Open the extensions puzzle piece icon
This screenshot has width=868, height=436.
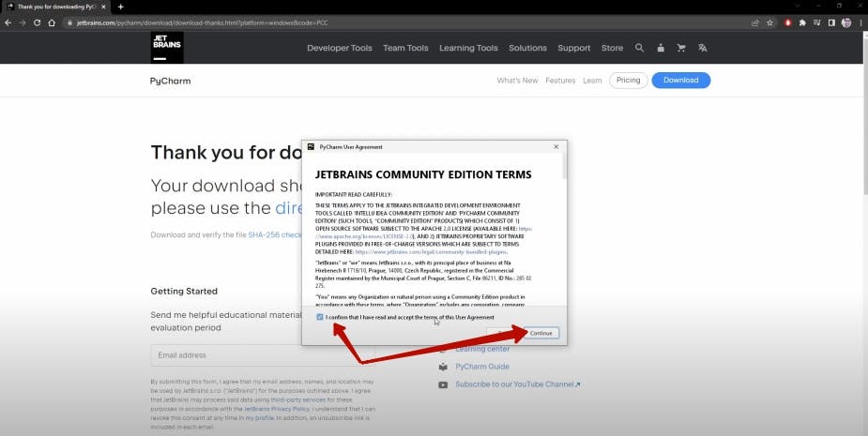click(x=802, y=23)
